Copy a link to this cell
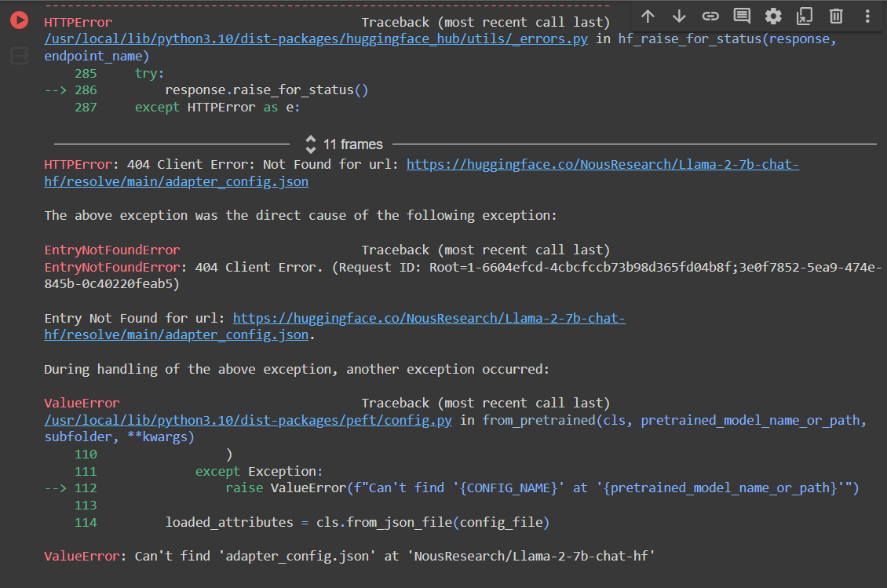The width and height of the screenshot is (887, 588). coord(710,16)
